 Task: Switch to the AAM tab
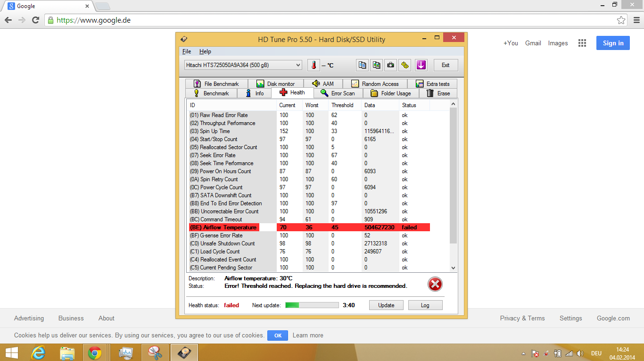coord(323,84)
